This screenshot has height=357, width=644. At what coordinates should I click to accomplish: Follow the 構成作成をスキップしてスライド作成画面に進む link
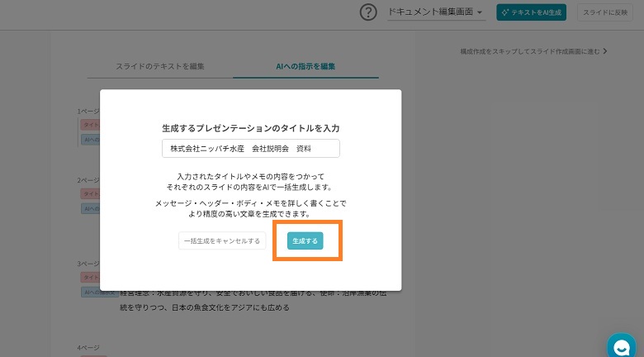click(533, 51)
